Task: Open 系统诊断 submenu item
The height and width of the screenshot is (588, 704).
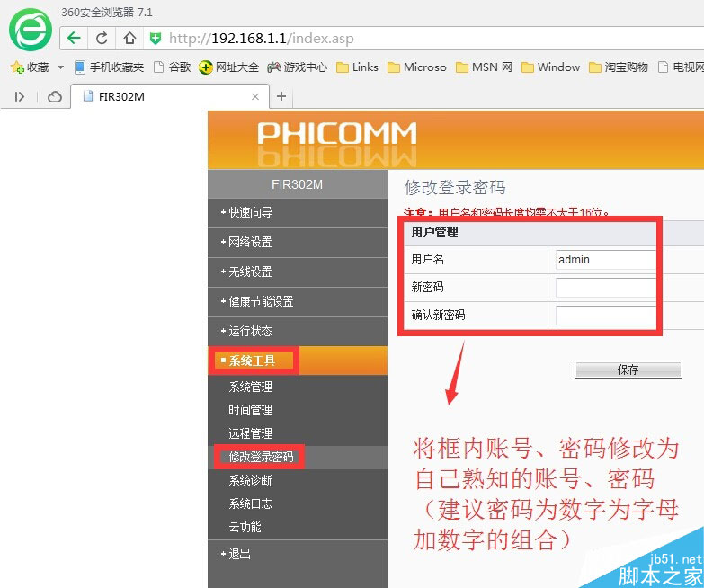Action: pyautogui.click(x=250, y=480)
